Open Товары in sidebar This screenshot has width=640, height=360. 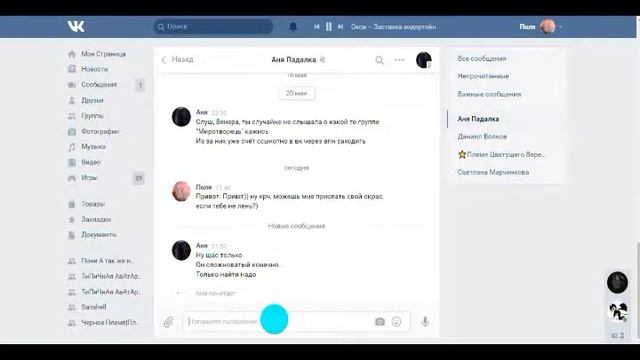(93, 204)
